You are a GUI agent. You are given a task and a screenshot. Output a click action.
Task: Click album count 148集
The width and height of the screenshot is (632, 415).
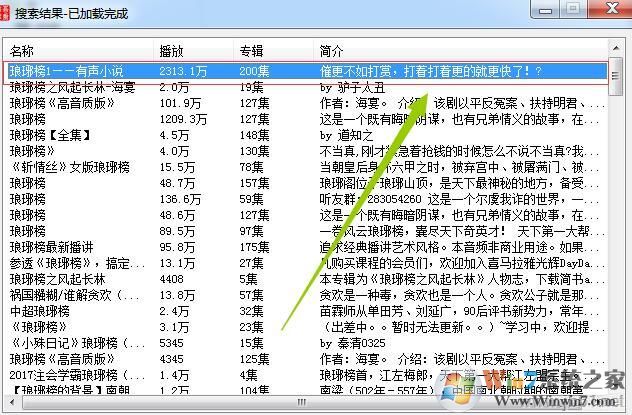(x=254, y=135)
